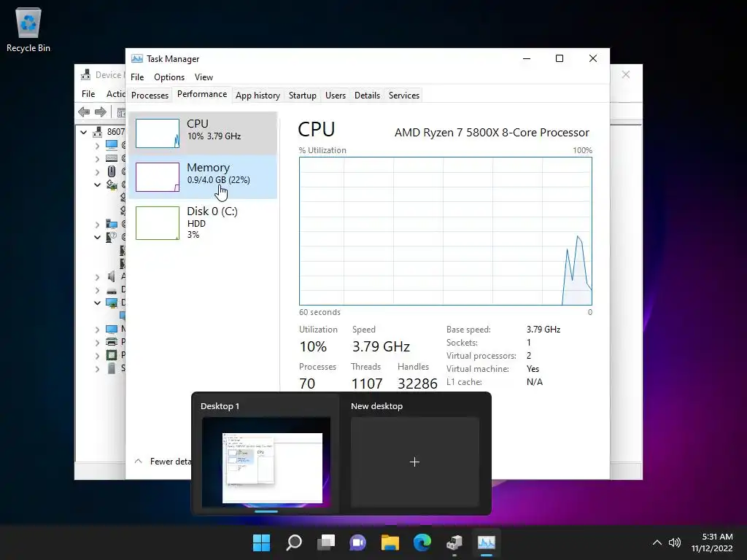Launch File Explorer from the taskbar
The width and height of the screenshot is (747, 560).
point(390,542)
